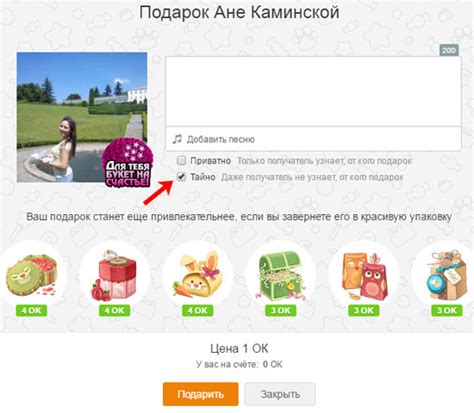Select the green treasure chest packaging
The height and width of the screenshot is (413, 474).
280,275
